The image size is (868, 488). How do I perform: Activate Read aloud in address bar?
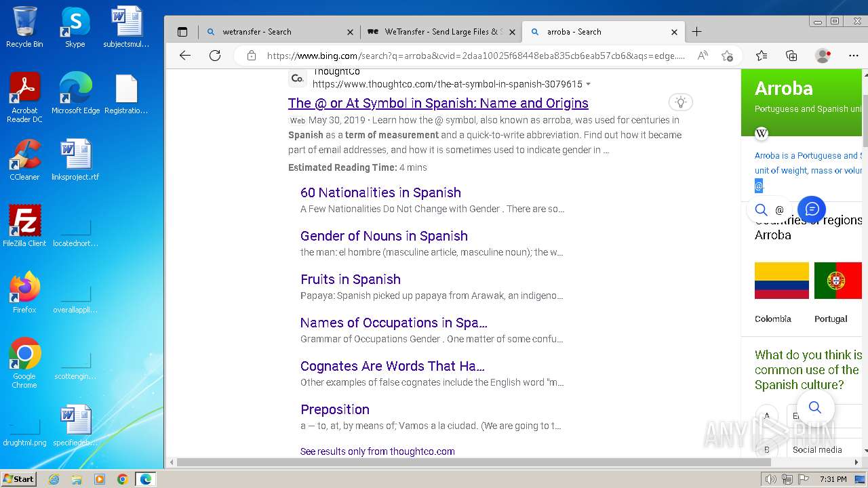[x=703, y=56]
